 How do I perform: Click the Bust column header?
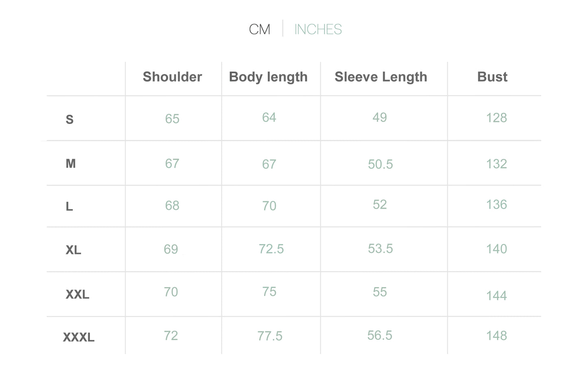coord(492,77)
